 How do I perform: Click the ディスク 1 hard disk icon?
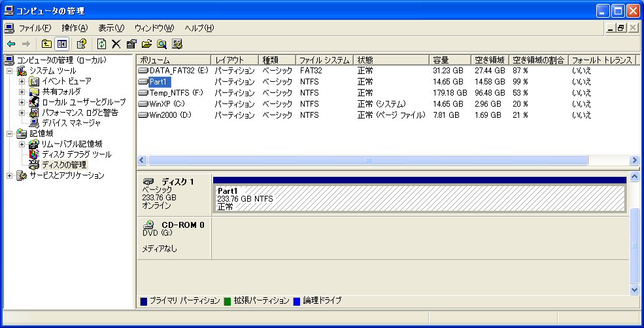pyautogui.click(x=148, y=181)
